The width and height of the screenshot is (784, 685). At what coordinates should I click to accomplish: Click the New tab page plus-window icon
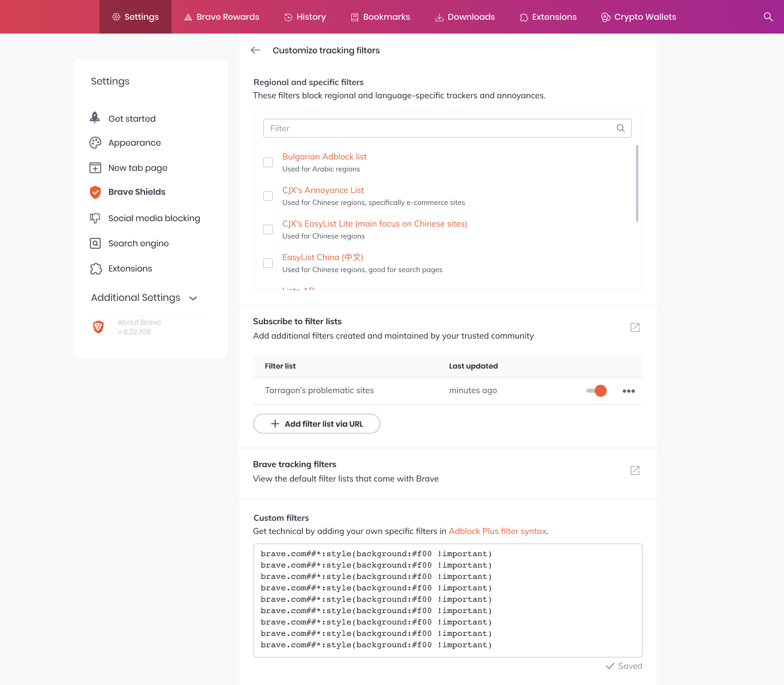tap(95, 168)
